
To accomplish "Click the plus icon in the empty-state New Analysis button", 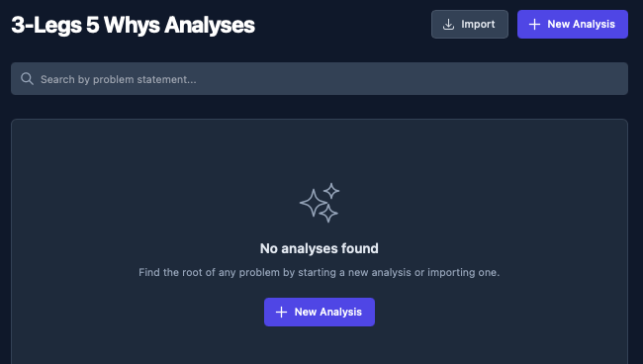I will tap(281, 312).
